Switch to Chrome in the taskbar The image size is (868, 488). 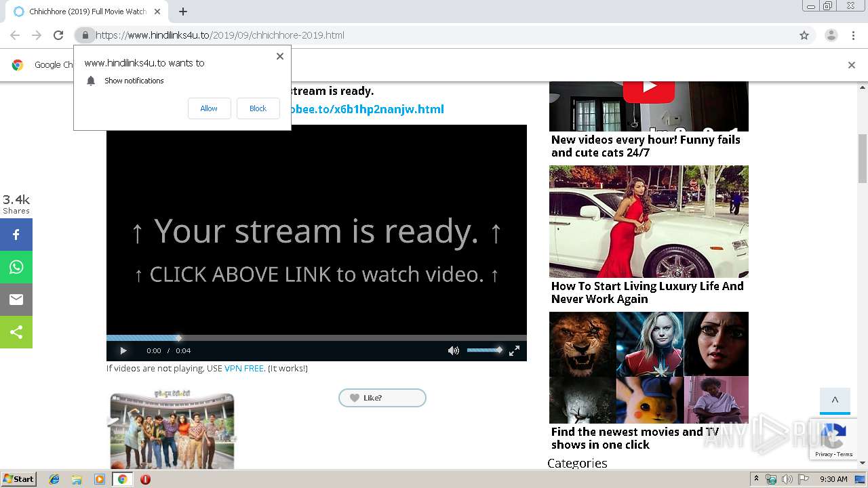click(122, 479)
